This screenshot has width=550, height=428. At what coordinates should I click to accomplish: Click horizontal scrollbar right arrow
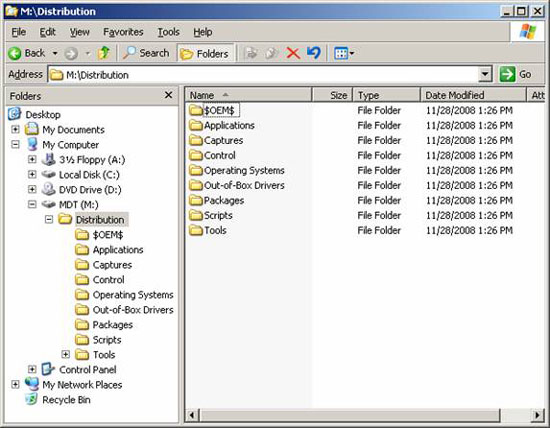[537, 415]
